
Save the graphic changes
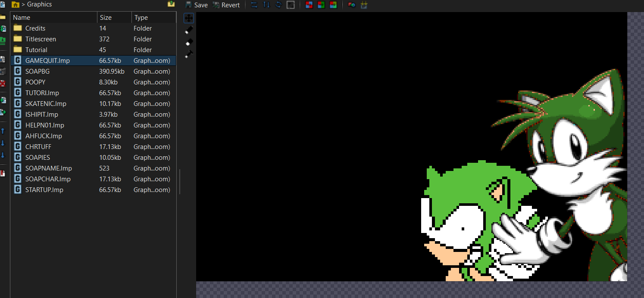point(197,5)
